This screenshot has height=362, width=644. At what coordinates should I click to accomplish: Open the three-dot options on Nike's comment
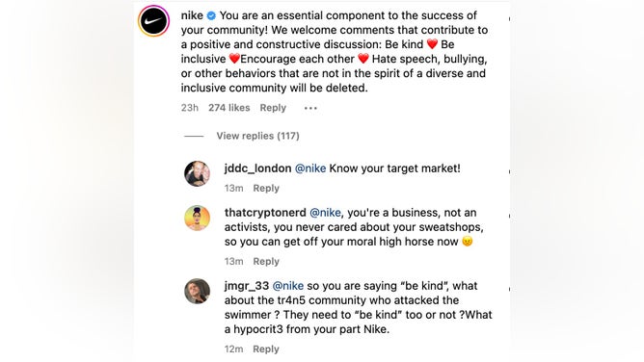pyautogui.click(x=310, y=108)
